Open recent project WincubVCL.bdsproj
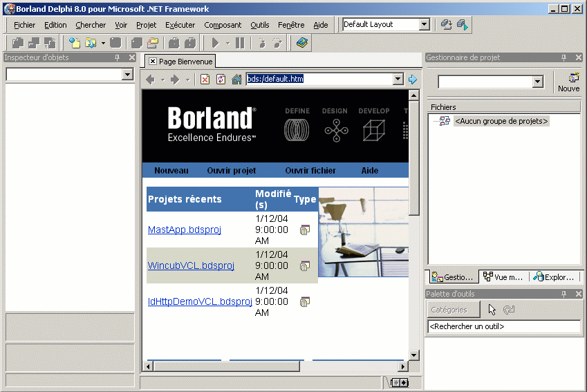Image resolution: width=587 pixels, height=392 pixels. (191, 265)
